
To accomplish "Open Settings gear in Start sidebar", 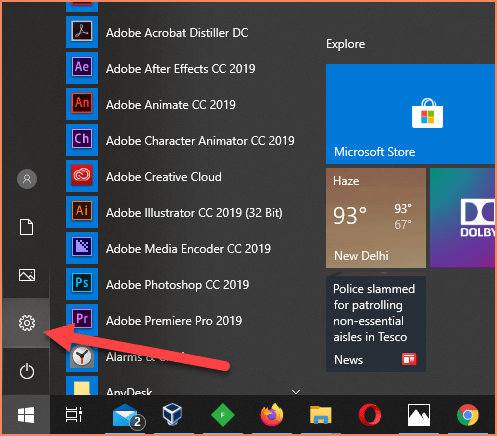I will (27, 323).
